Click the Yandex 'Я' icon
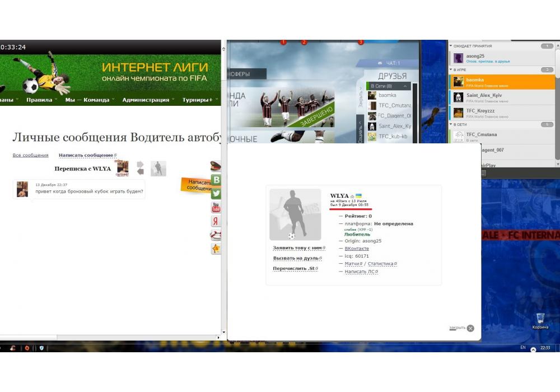Screen dimensions: 560x392 click(216, 221)
